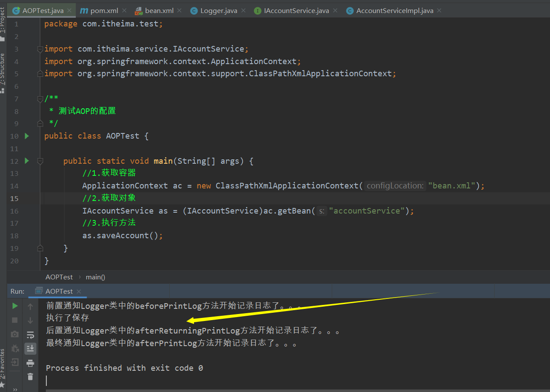The height and width of the screenshot is (392, 550).
Task: Click the "bean.xml" string on line 14
Action: (452, 186)
